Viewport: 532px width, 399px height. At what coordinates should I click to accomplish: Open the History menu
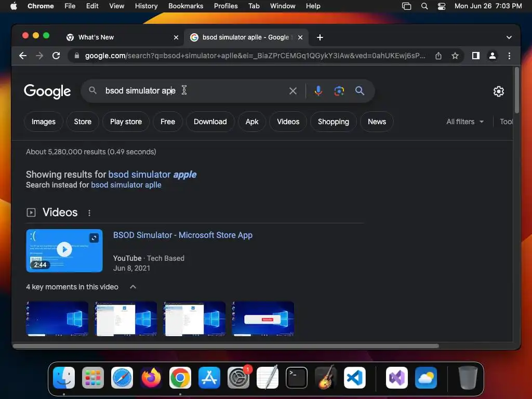[146, 6]
